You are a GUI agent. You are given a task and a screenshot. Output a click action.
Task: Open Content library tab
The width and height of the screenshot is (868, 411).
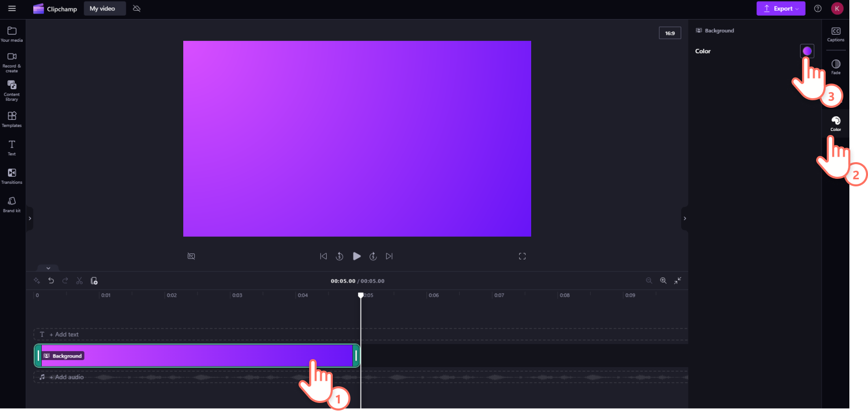click(x=12, y=91)
